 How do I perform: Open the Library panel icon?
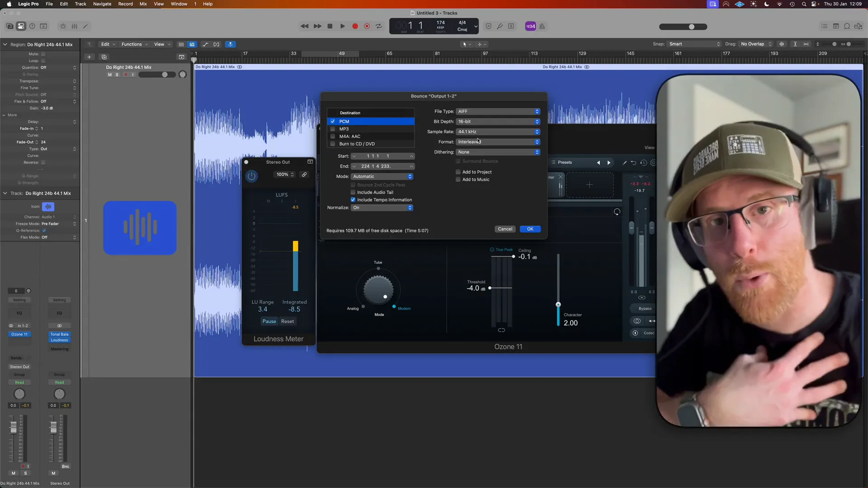point(9,26)
